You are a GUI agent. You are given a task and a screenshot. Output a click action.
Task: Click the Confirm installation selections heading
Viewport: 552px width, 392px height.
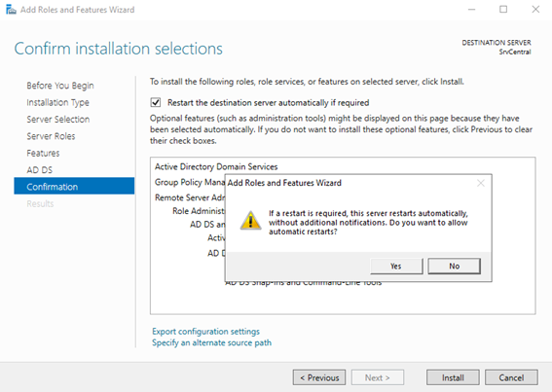(119, 49)
